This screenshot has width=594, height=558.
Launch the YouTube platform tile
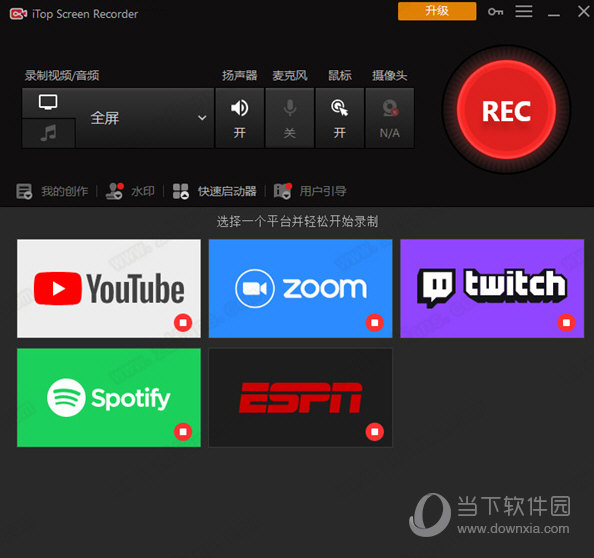coord(109,288)
